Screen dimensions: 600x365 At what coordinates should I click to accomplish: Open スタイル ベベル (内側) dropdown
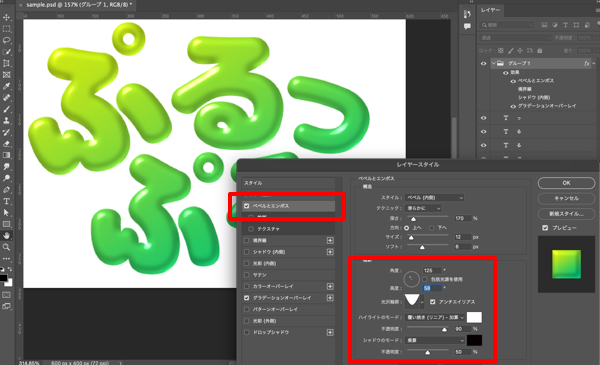(434, 197)
